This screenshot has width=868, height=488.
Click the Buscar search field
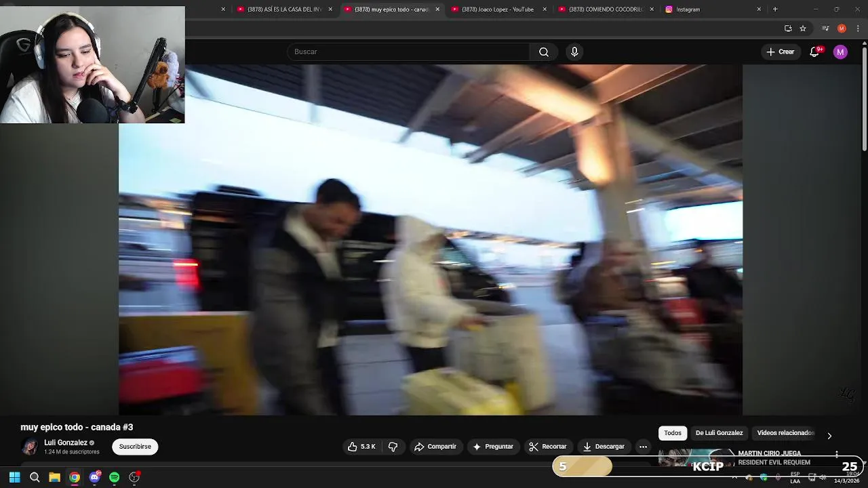[x=408, y=52]
